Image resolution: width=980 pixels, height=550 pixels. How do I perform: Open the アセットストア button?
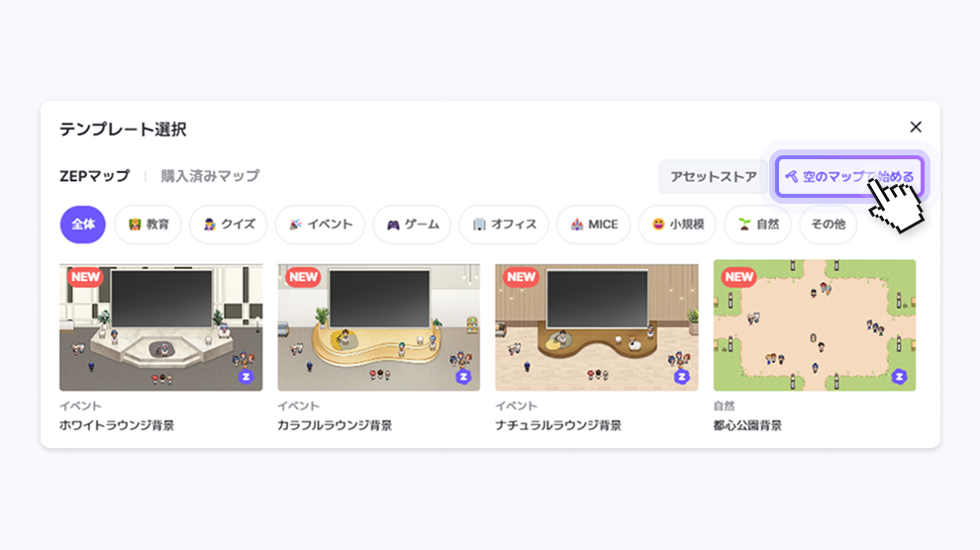click(x=713, y=177)
